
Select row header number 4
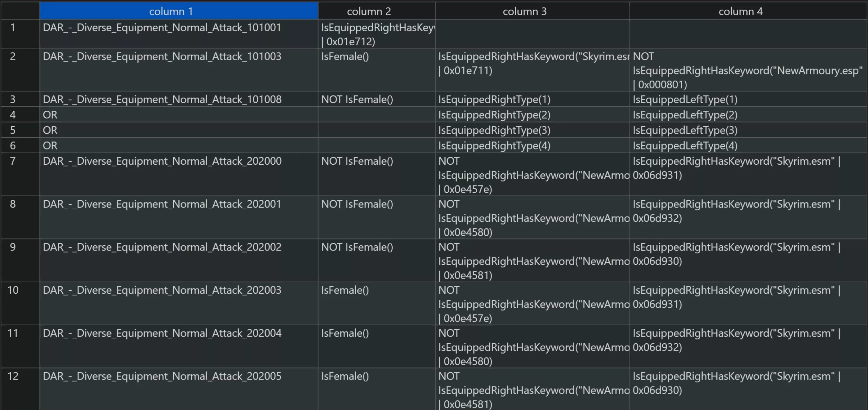pyautogui.click(x=20, y=115)
